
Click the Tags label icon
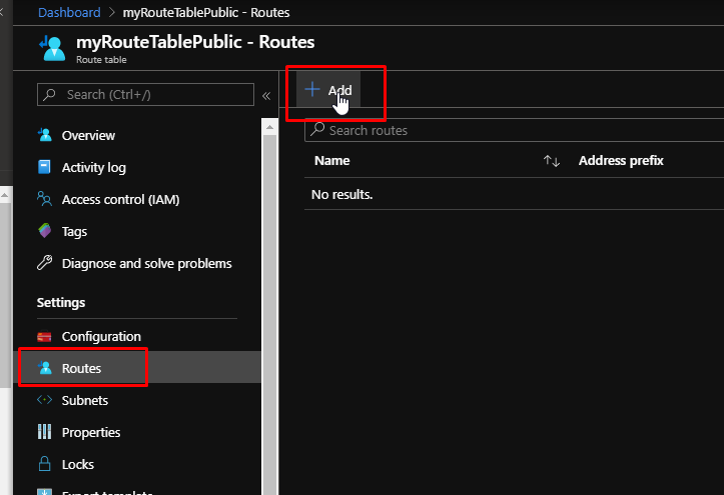coord(45,230)
